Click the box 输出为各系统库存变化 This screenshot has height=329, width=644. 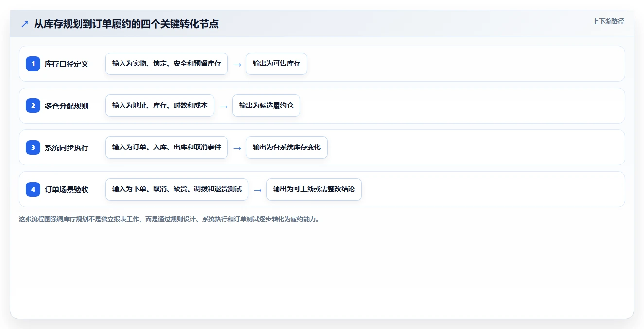287,147
